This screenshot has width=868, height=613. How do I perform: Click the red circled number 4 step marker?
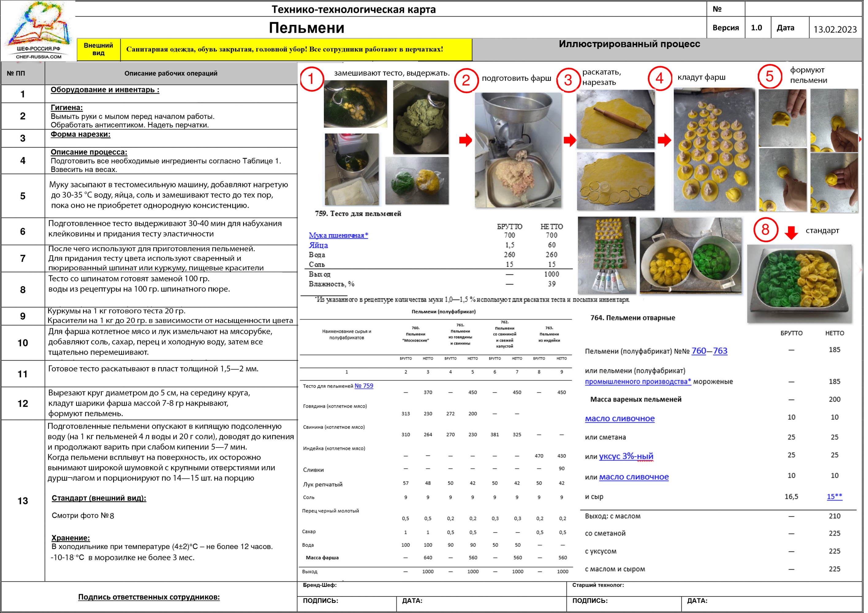coord(660,78)
